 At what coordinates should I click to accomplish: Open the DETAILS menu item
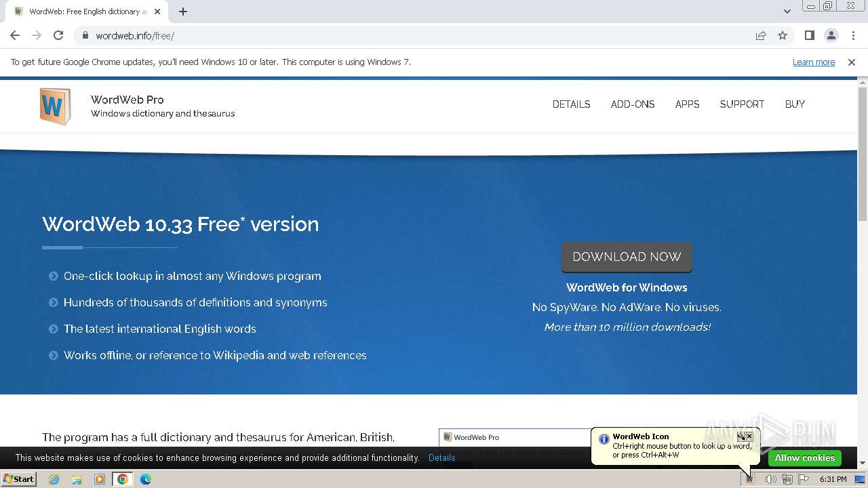571,104
